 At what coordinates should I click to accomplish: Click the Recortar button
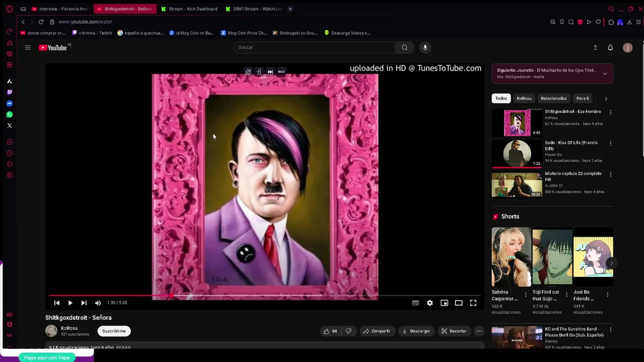(x=454, y=331)
